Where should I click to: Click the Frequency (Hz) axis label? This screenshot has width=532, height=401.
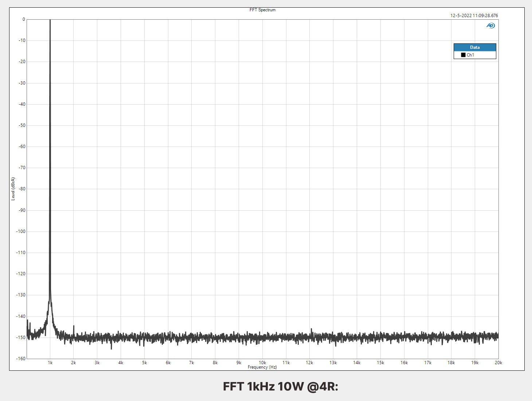click(x=262, y=367)
